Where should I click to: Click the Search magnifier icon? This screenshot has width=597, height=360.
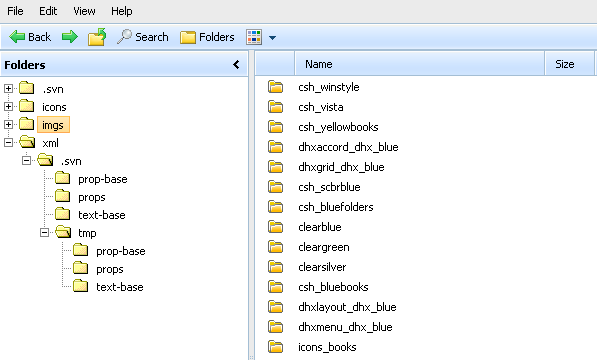pyautogui.click(x=124, y=37)
